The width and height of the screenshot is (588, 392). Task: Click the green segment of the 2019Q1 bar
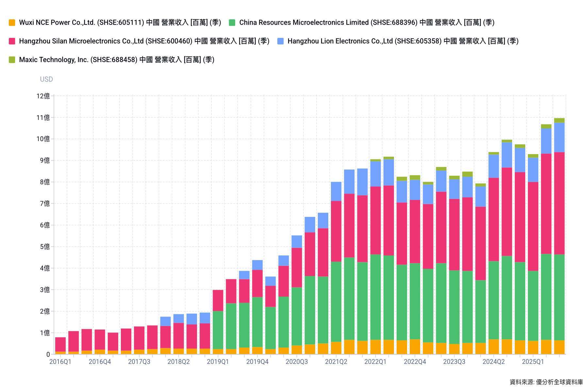[x=218, y=330]
